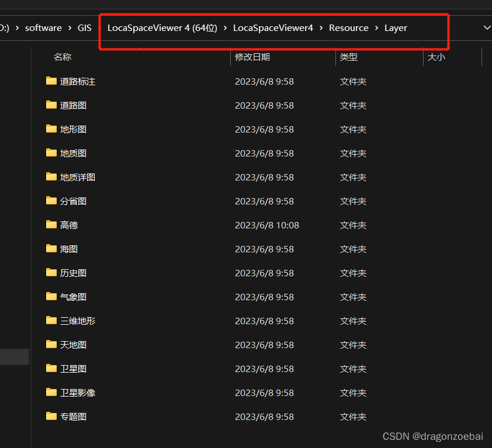
Task: Select the 卫星影像 folder icon
Action: [x=51, y=392]
